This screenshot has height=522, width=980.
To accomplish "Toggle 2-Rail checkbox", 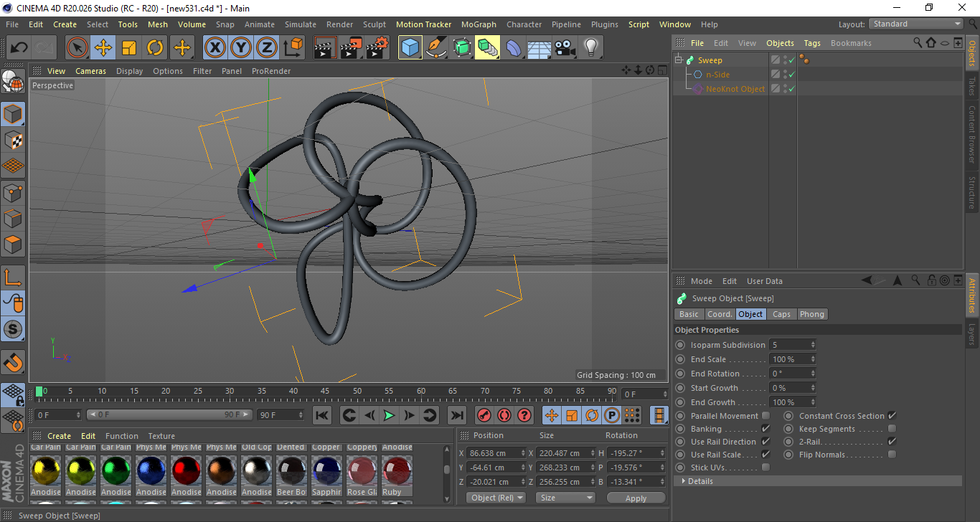I will [x=892, y=442].
